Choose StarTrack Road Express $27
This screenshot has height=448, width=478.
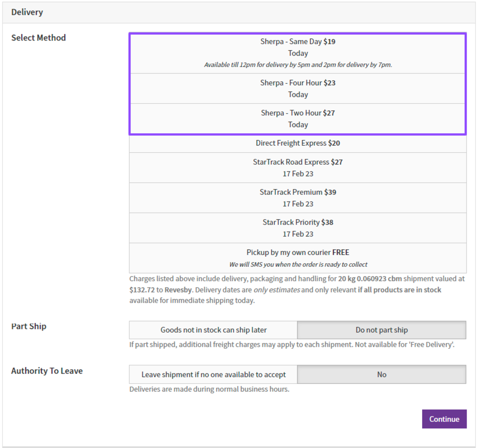click(x=298, y=168)
